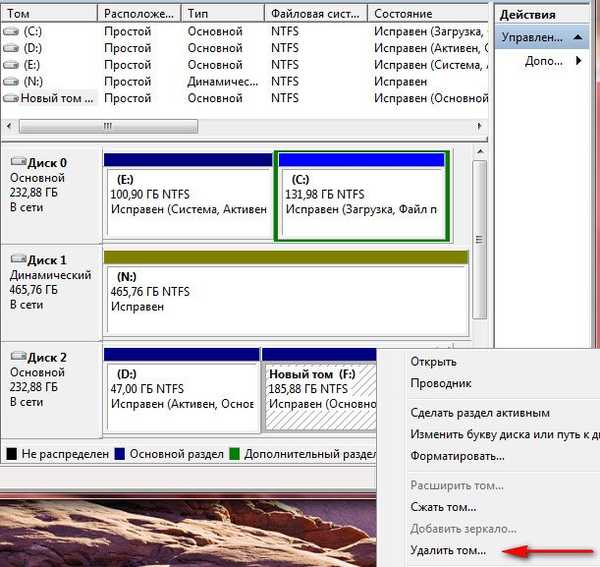Select the (E:) 100,90 ГБ partition block
This screenshot has height=567, width=600.
pyautogui.click(x=188, y=197)
